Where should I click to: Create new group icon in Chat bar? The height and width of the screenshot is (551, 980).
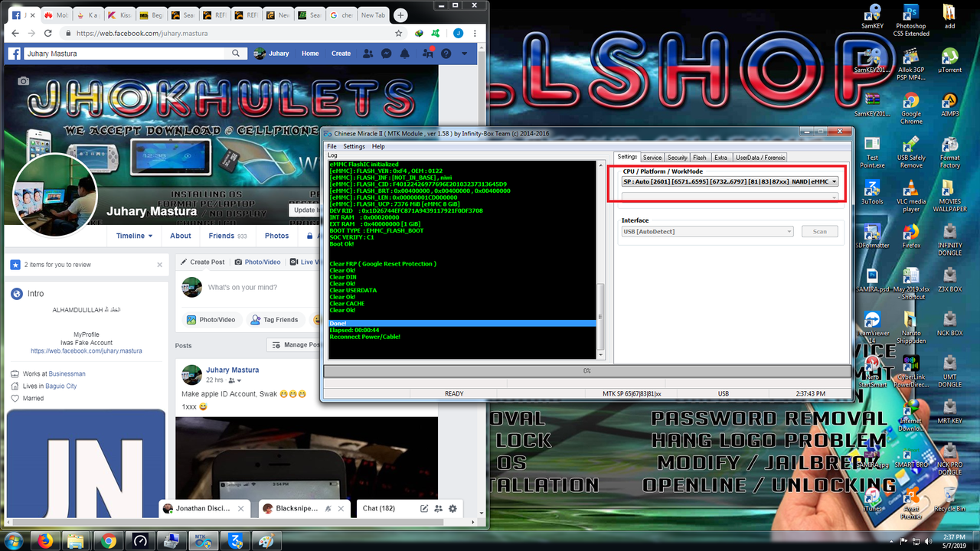click(439, 508)
